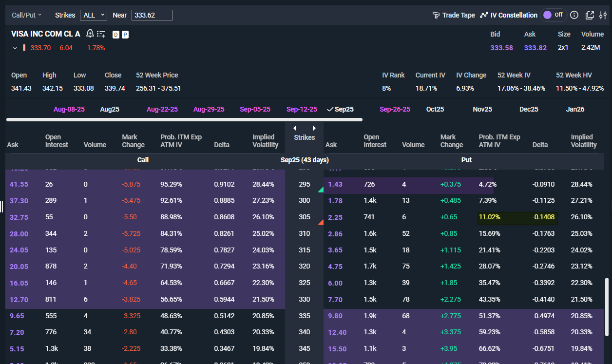
Task: Click put ask 2.25 at strike 305
Action: (x=335, y=217)
